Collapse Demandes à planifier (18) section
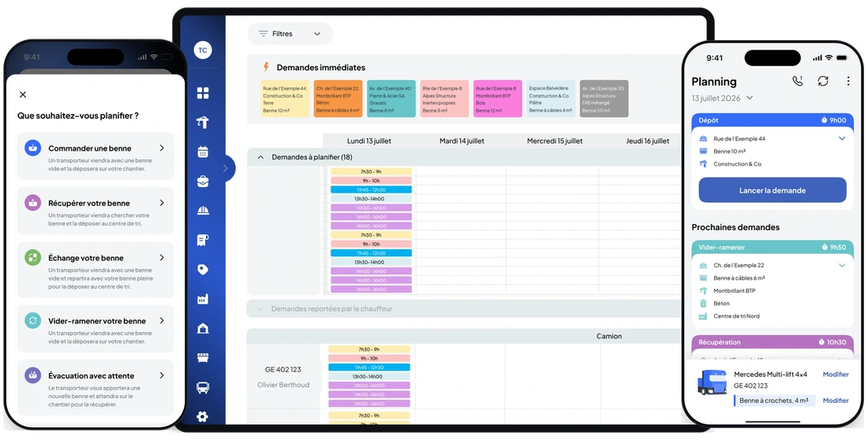The image size is (868, 440). point(260,157)
